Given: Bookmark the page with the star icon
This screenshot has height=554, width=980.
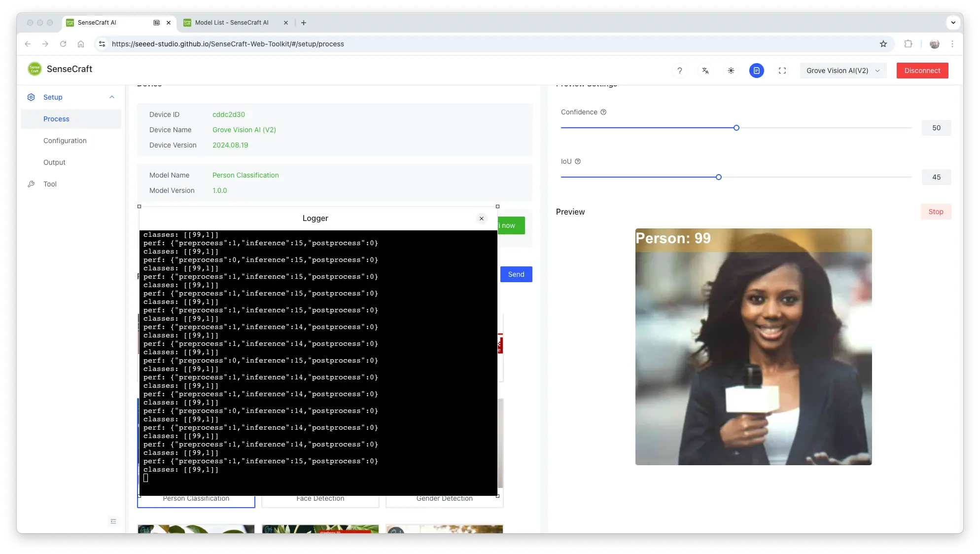Looking at the screenshot, I should 883,44.
